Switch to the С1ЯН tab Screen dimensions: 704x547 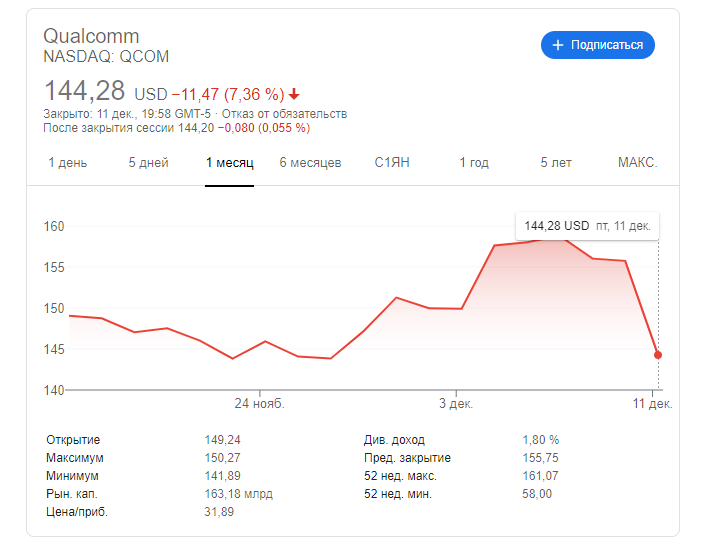[392, 163]
